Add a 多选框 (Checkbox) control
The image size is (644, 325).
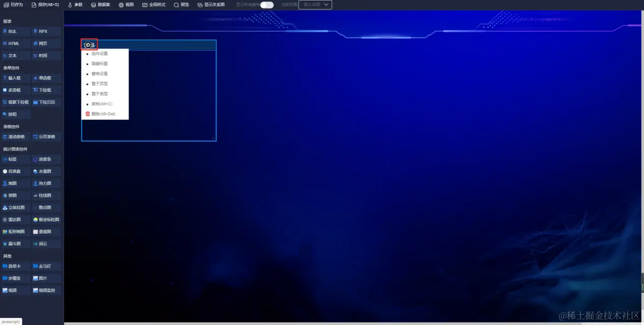point(16,90)
